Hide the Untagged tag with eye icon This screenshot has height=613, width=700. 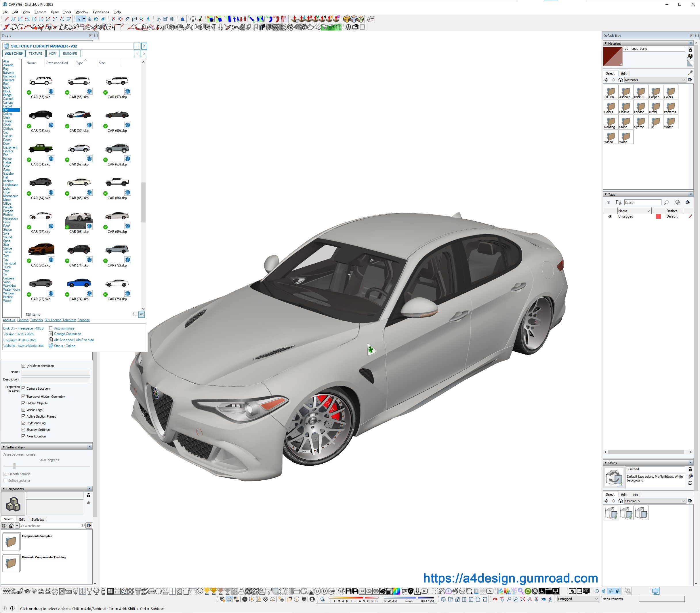(610, 216)
